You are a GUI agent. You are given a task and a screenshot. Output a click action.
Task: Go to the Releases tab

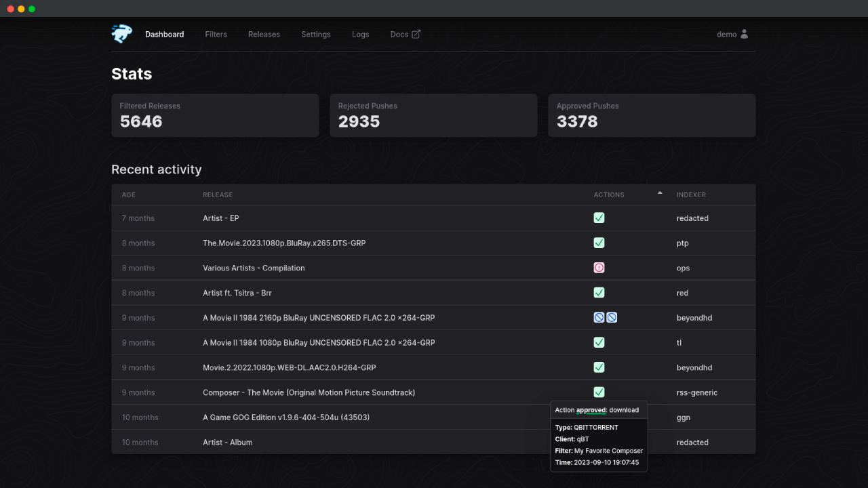click(x=264, y=35)
